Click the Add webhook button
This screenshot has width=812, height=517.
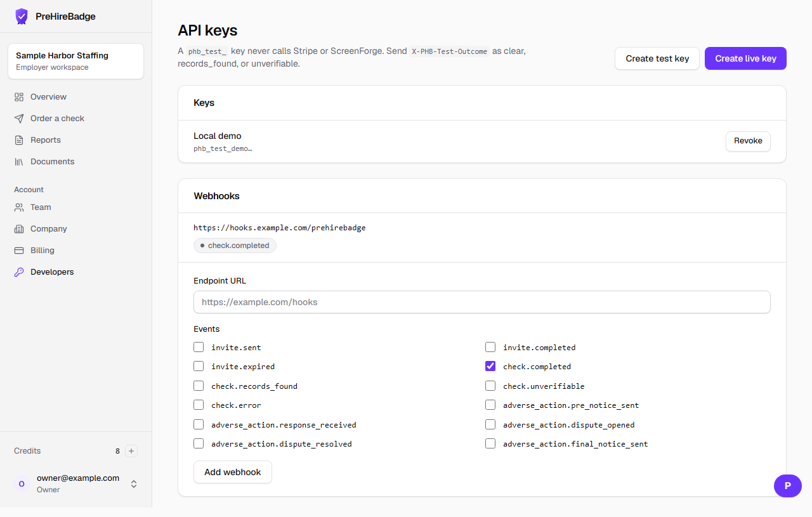[x=233, y=472]
